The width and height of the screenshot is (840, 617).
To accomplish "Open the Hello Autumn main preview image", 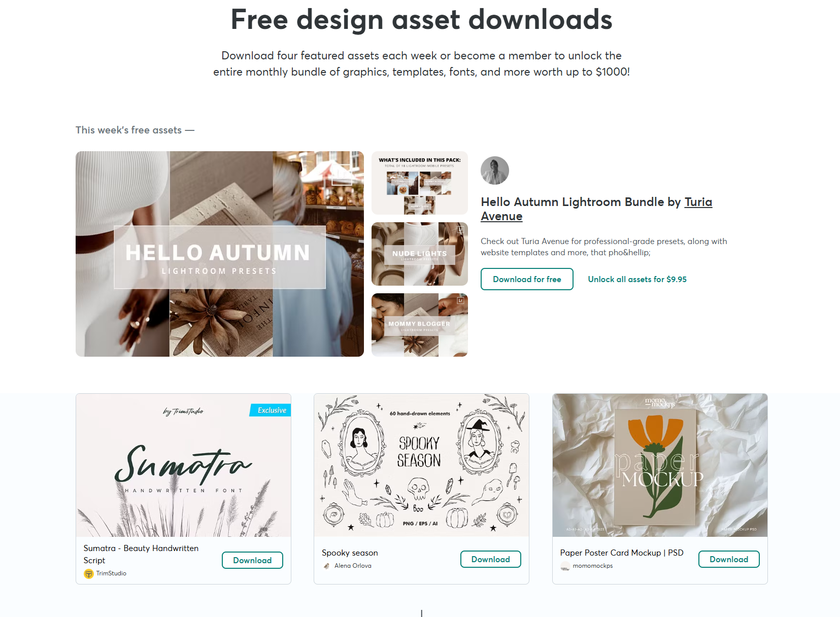I will [220, 254].
